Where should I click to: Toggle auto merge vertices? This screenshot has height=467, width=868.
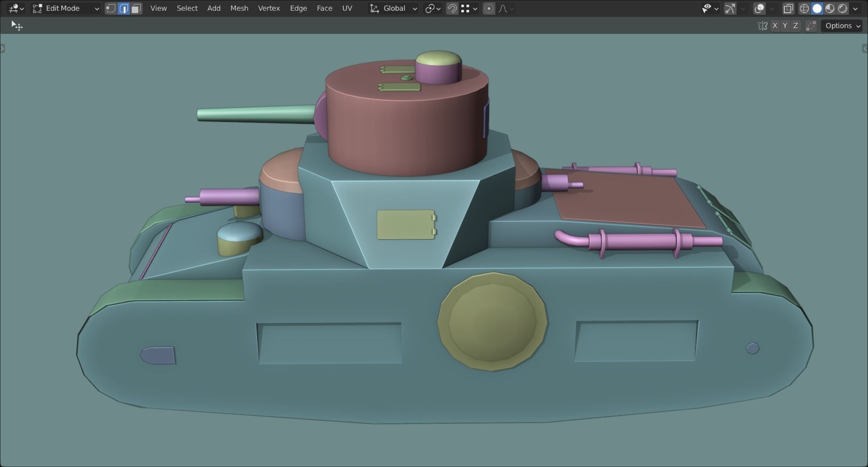pyautogui.click(x=811, y=26)
